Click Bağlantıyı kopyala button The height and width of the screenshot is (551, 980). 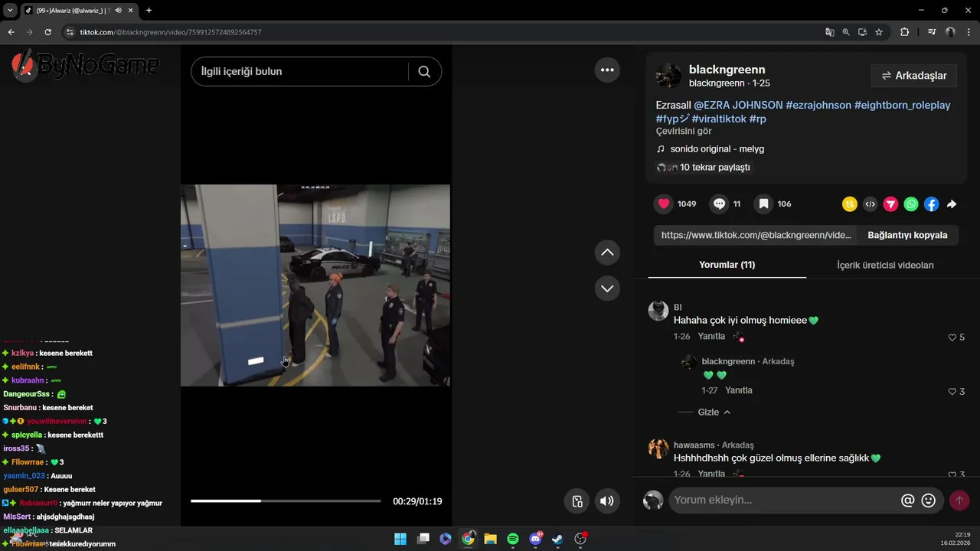coord(907,235)
